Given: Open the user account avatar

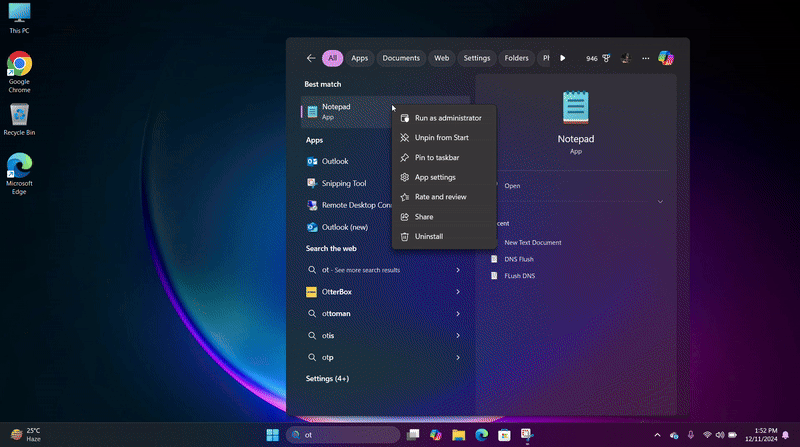Looking at the screenshot, I should 626,58.
